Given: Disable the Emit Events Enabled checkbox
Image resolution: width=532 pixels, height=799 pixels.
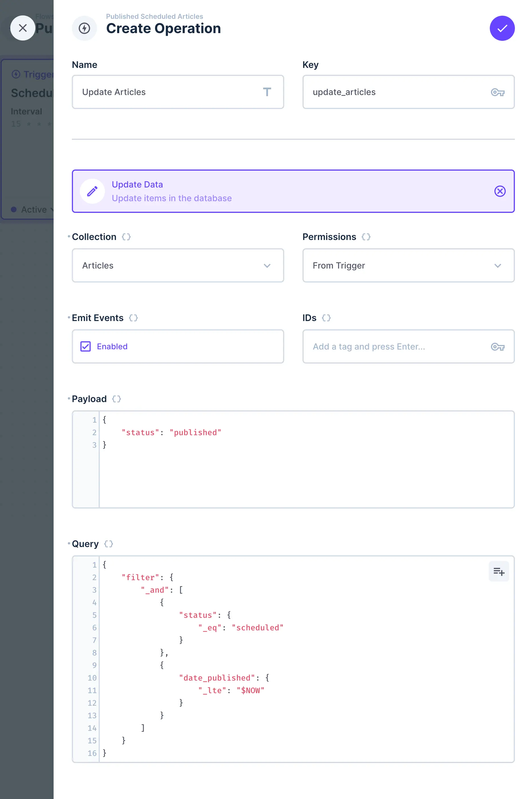Looking at the screenshot, I should point(85,346).
